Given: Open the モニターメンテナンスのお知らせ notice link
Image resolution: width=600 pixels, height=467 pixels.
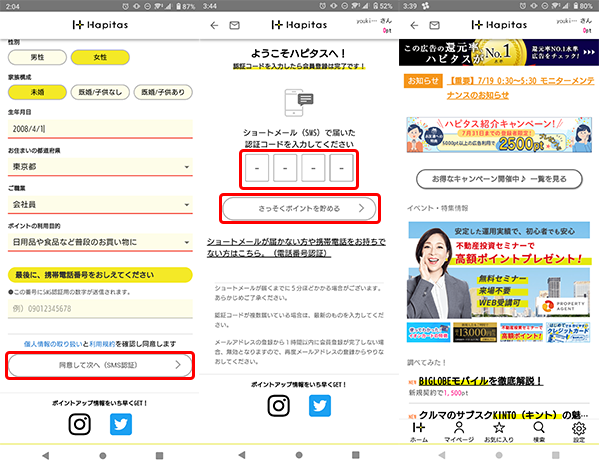Looking at the screenshot, I should [520, 88].
